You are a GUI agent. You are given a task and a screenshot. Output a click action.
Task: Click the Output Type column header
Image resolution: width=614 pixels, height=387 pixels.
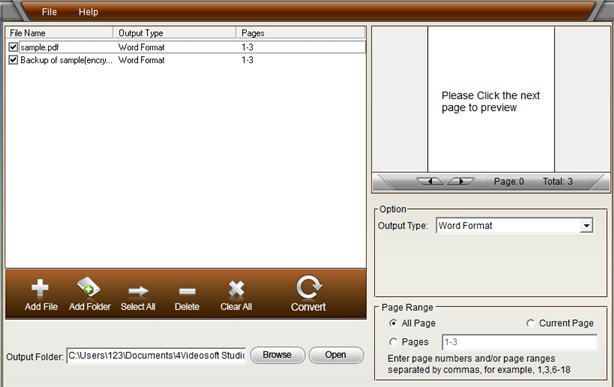[x=175, y=33]
